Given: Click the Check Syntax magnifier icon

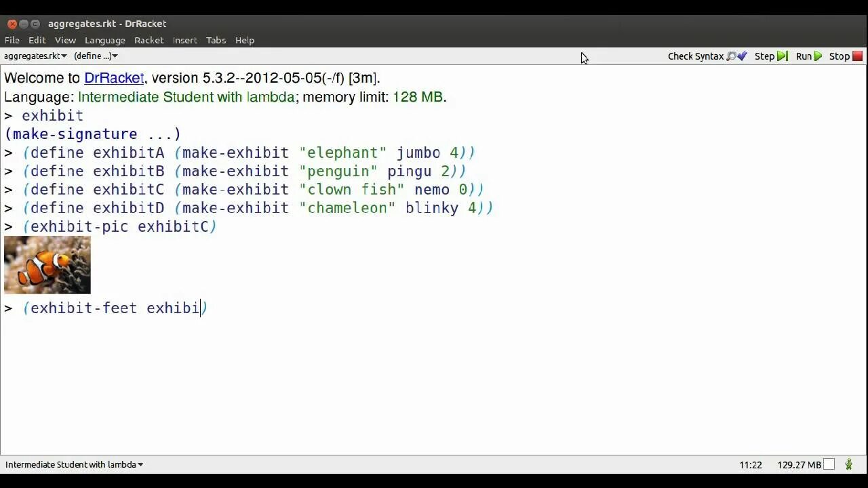Looking at the screenshot, I should tap(731, 56).
